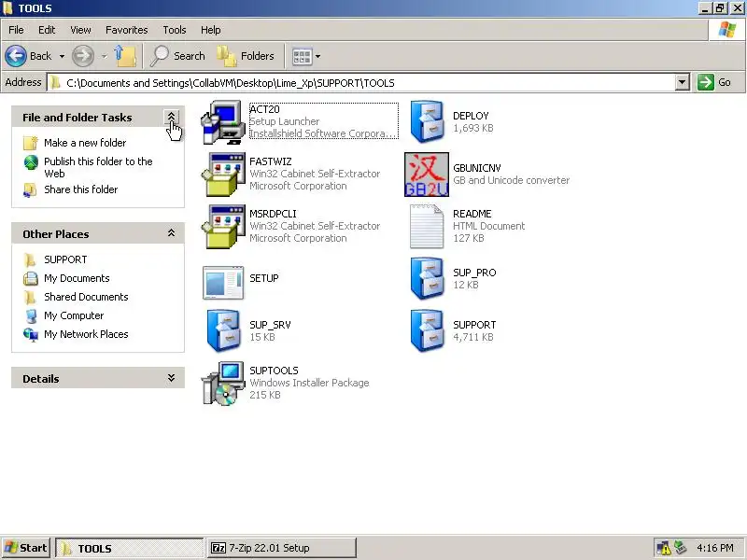Select the ACT20 Setup Launcher icon
The height and width of the screenshot is (560, 747).
[x=223, y=122]
